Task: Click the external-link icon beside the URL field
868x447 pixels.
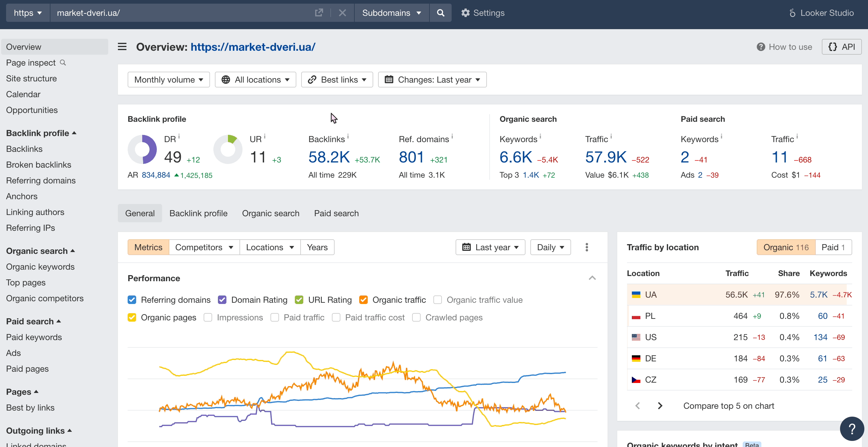Action: (x=319, y=13)
